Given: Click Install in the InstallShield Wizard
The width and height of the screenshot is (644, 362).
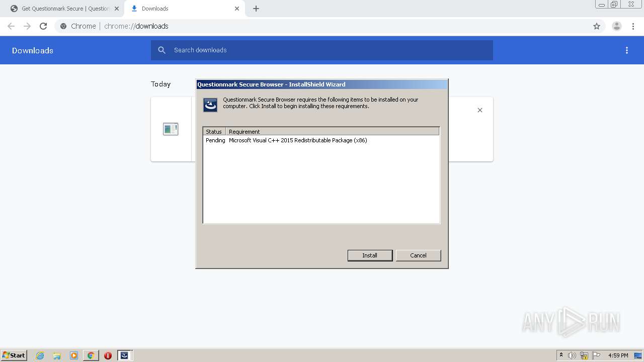Looking at the screenshot, I should (x=370, y=255).
